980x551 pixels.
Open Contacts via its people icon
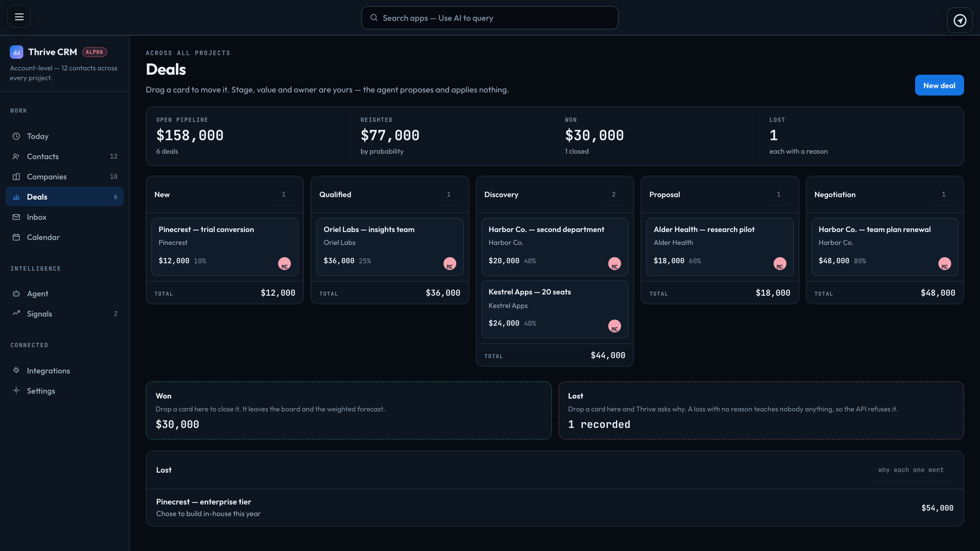(16, 156)
